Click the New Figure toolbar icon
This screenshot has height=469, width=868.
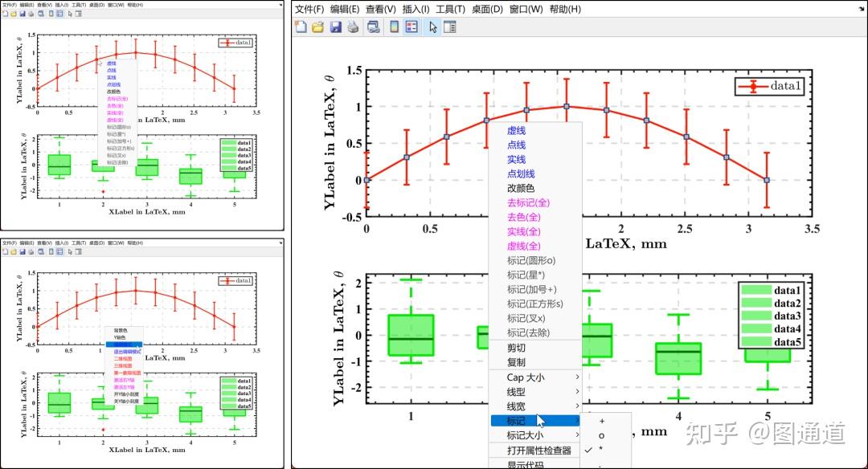point(302,27)
